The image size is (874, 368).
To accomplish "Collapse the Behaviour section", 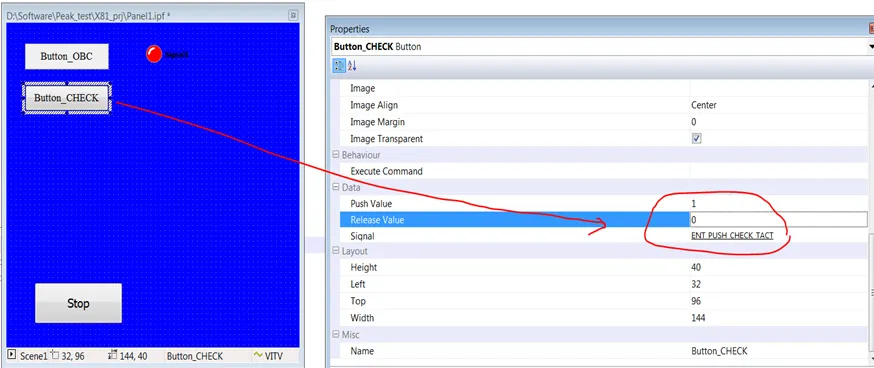I will point(336,155).
